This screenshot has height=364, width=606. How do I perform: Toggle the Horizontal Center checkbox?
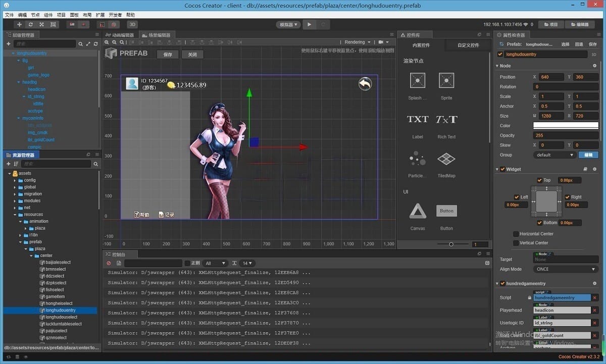(516, 234)
